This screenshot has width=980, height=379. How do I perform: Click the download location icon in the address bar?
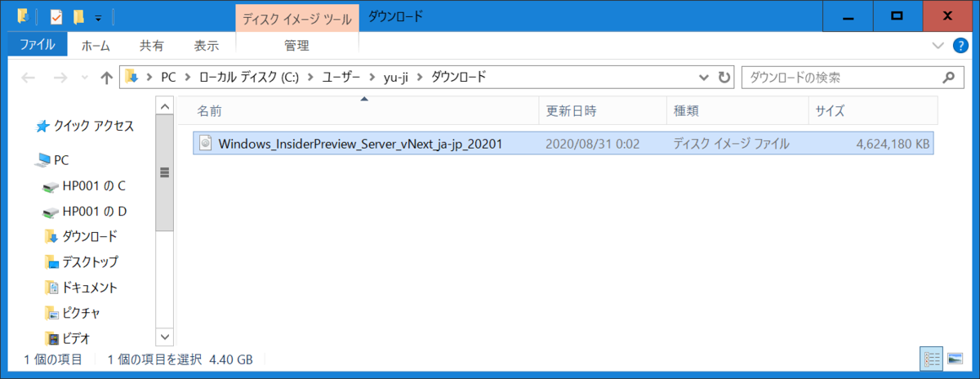coord(131,78)
